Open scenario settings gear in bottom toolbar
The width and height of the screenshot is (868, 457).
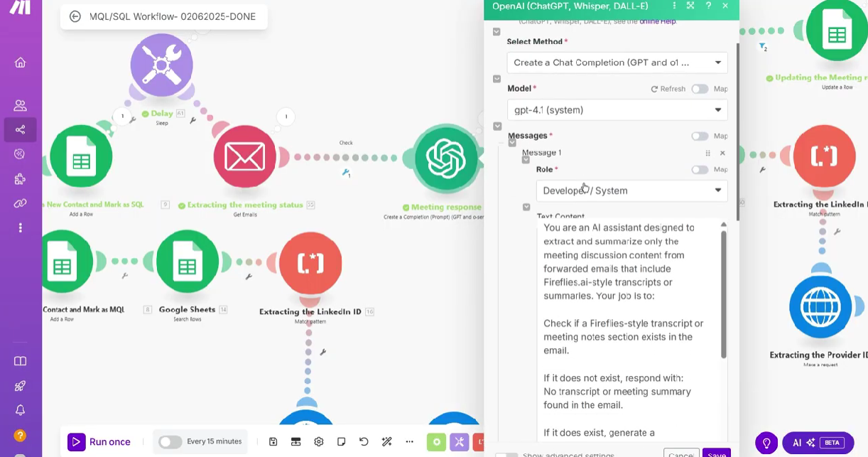point(319,441)
